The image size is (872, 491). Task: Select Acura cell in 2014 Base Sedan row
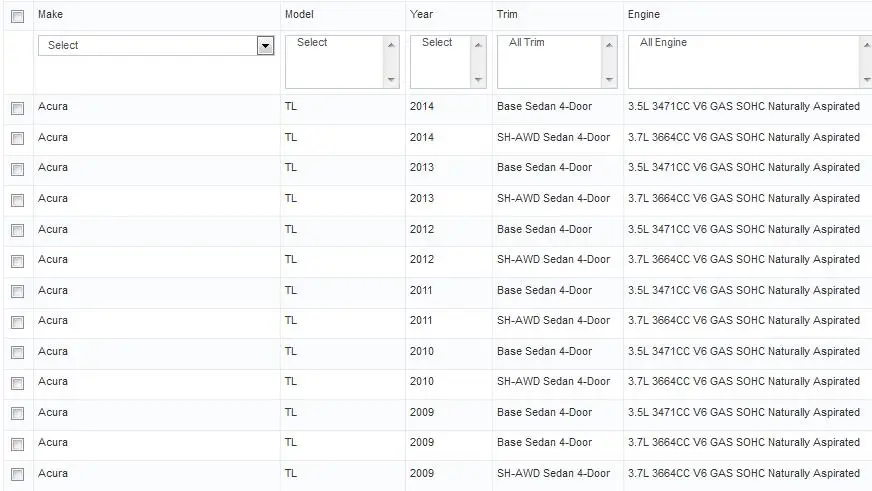[x=53, y=106]
